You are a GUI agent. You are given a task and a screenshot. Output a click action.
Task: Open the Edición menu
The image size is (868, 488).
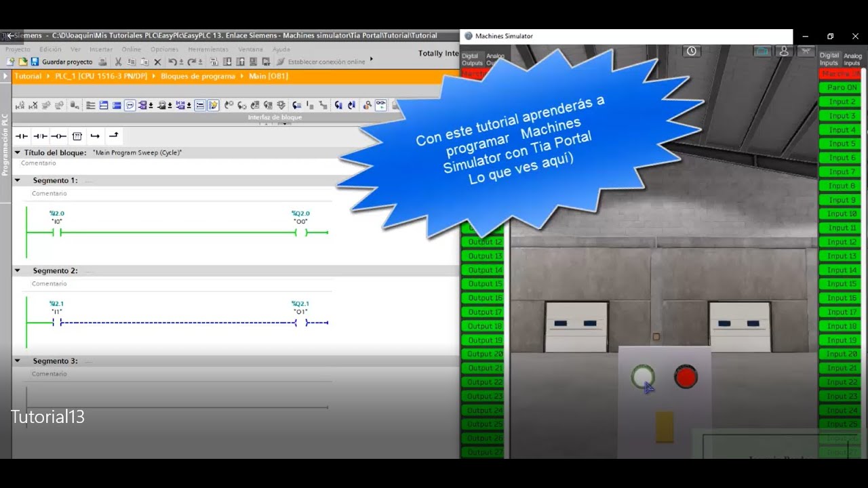(50, 49)
